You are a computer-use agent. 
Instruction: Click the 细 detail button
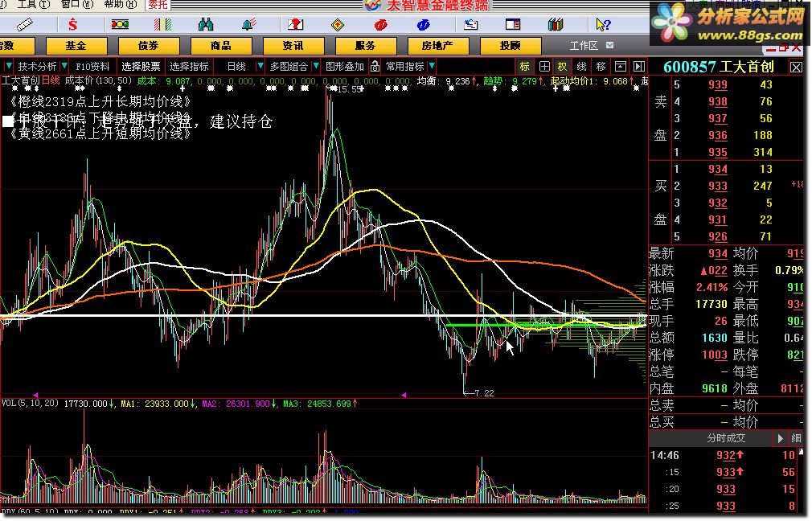tap(797, 438)
